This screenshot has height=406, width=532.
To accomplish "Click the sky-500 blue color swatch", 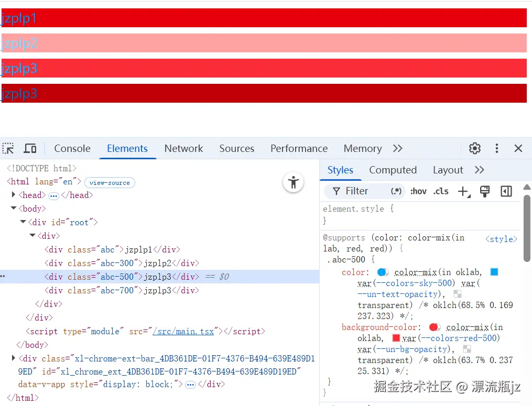I will pyautogui.click(x=494, y=272).
